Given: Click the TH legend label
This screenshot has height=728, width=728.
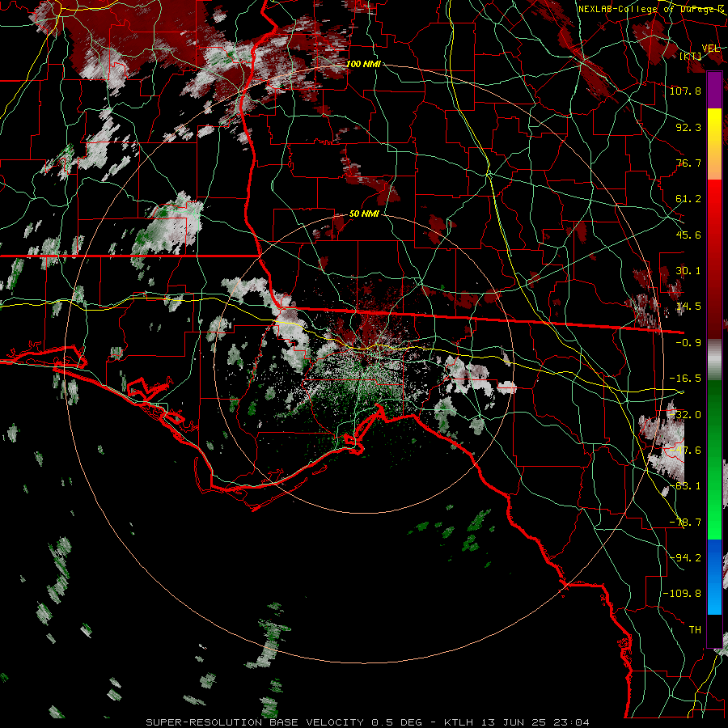Looking at the screenshot, I should pyautogui.click(x=695, y=629).
